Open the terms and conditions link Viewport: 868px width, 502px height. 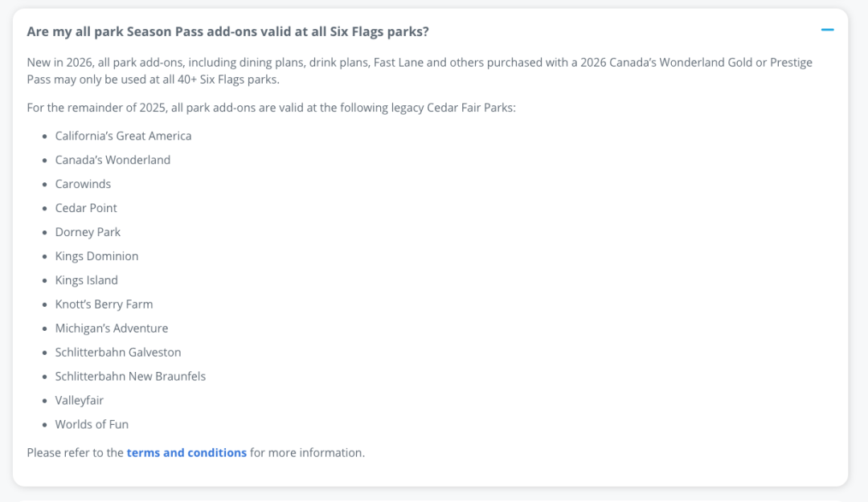[186, 453]
